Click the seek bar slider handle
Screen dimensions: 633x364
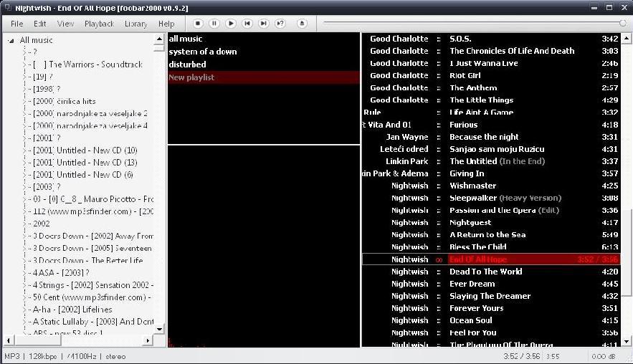click(x=622, y=23)
